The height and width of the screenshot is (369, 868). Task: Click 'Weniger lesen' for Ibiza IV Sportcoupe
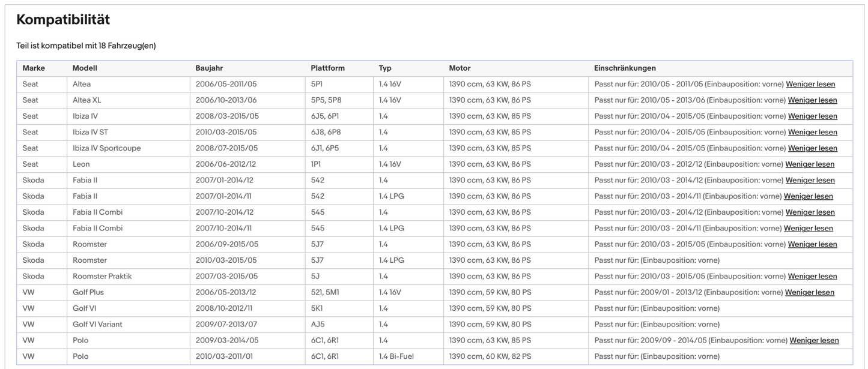tap(812, 148)
